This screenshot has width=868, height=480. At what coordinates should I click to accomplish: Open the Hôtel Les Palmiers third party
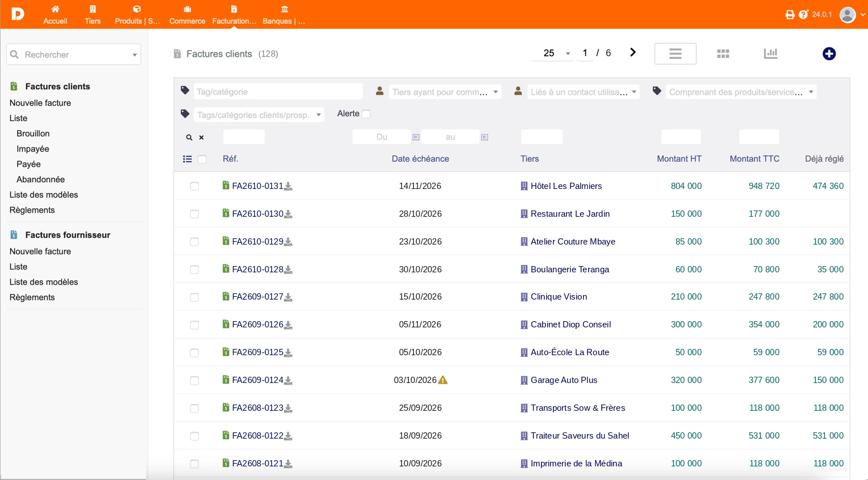(x=566, y=186)
